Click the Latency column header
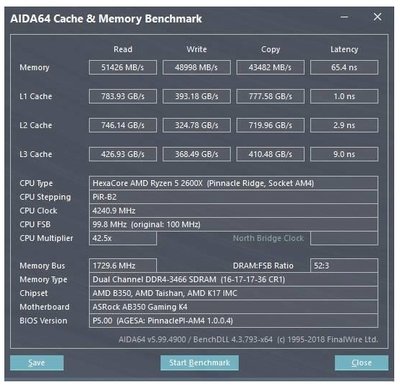The height and width of the screenshot is (390, 400). [344, 50]
